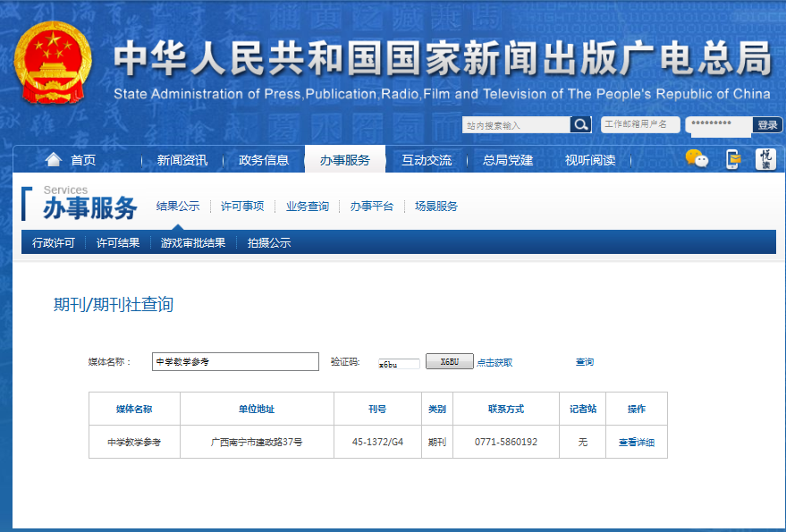
Task: Switch to the 办事平台 sub-tab
Action: tap(371, 206)
